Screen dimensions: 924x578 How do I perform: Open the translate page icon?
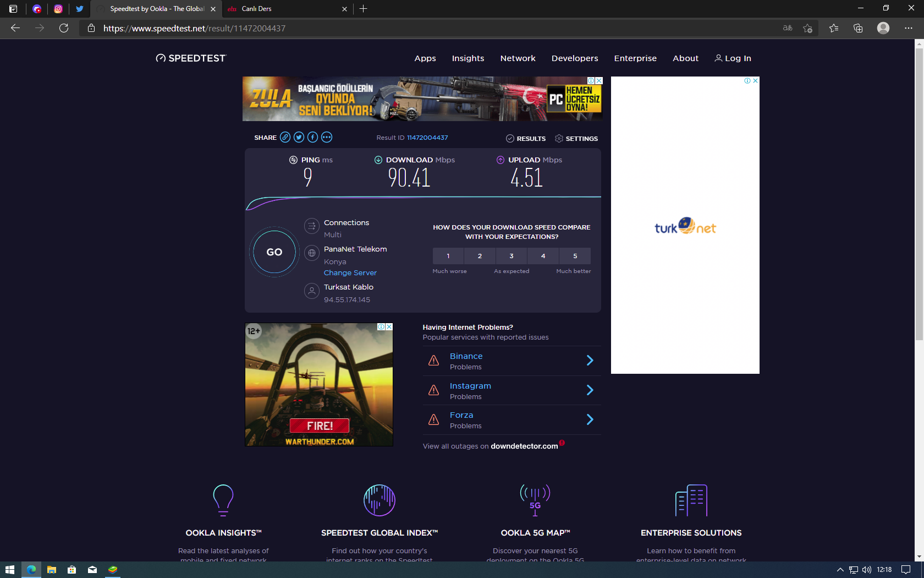788,28
